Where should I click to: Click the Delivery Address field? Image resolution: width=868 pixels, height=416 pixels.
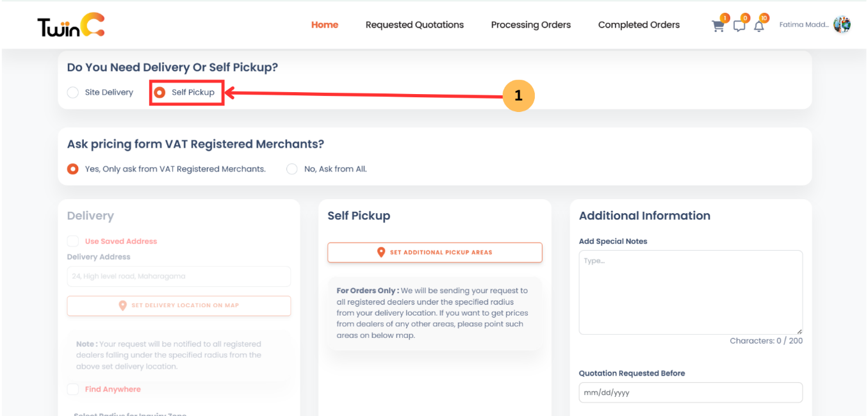tap(179, 276)
